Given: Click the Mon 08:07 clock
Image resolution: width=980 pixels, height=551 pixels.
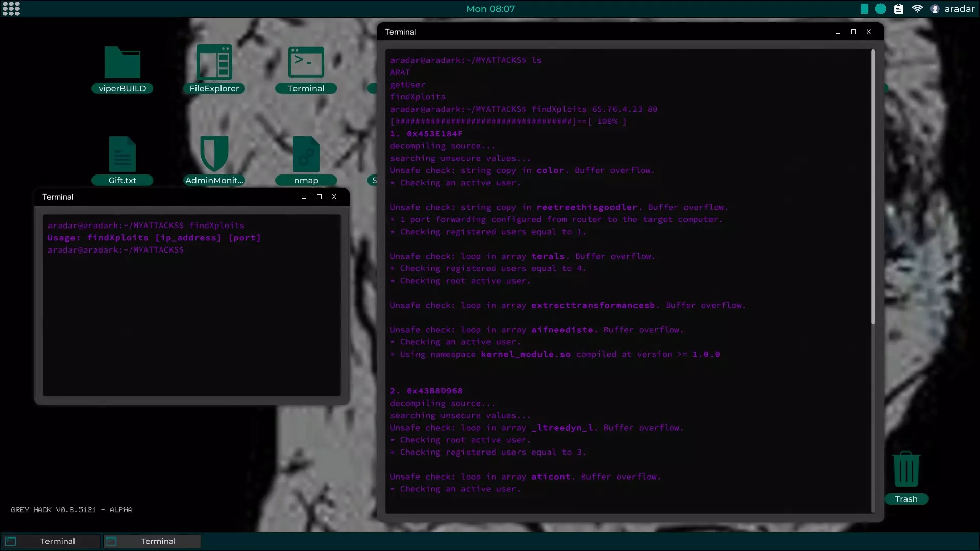Looking at the screenshot, I should (490, 9).
